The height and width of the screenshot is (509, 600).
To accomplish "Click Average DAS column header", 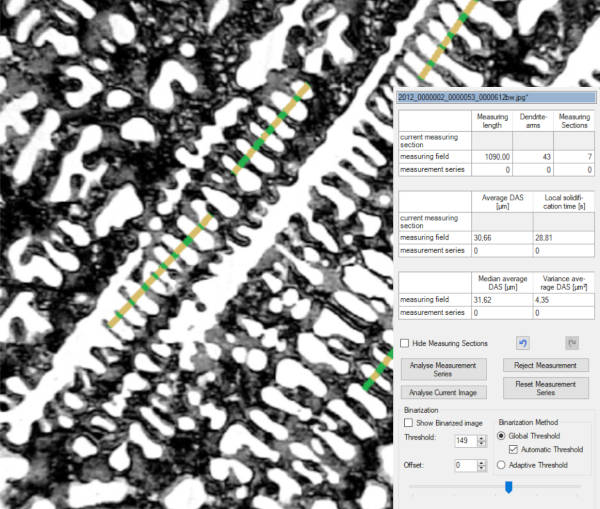I will coord(502,202).
